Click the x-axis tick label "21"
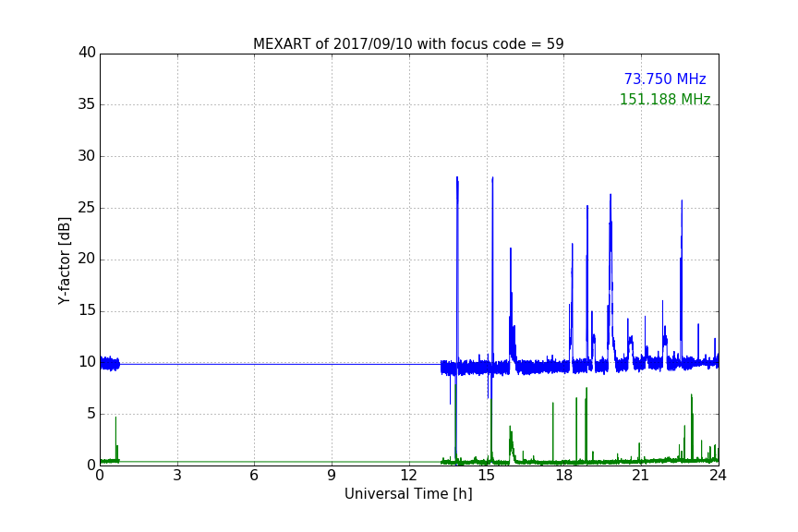This screenshot has width=798, height=532. [641, 476]
